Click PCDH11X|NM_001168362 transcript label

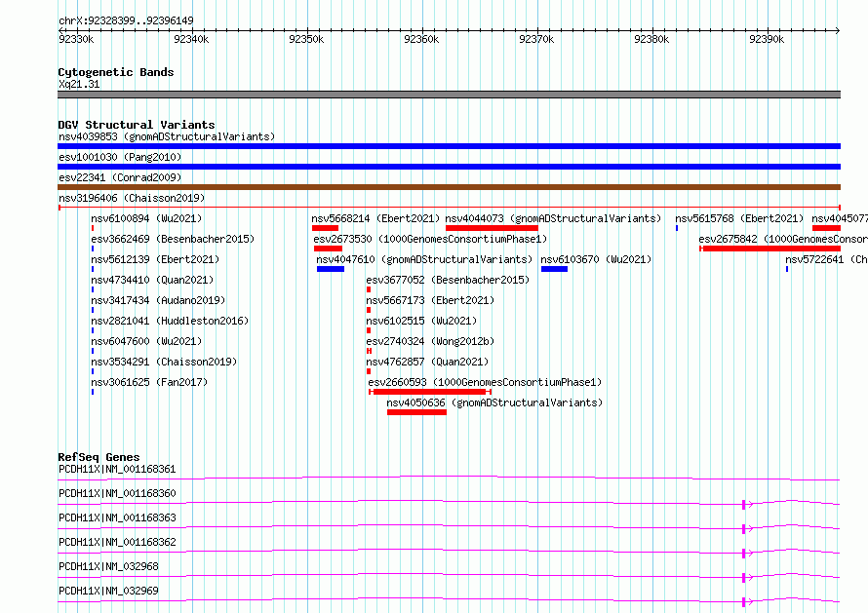117,542
